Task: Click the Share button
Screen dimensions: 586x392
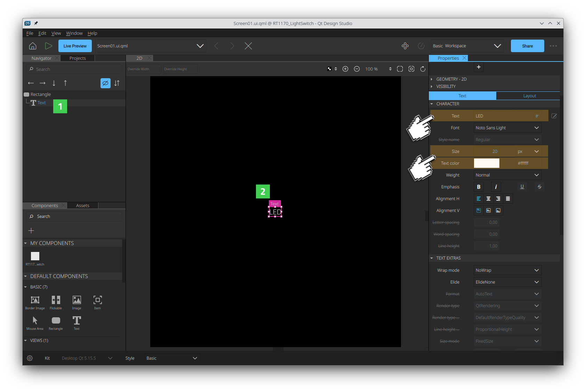Action: [527, 46]
